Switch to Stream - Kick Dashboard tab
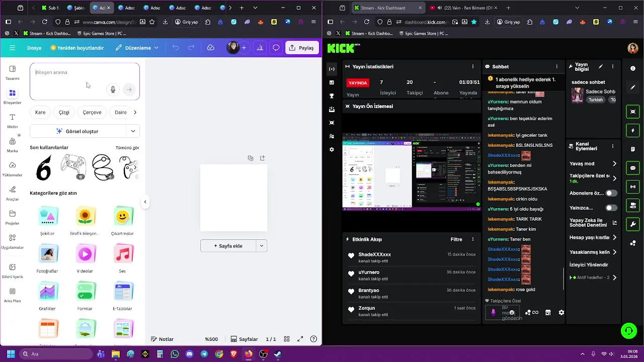This screenshot has width=644, height=362. [x=387, y=8]
